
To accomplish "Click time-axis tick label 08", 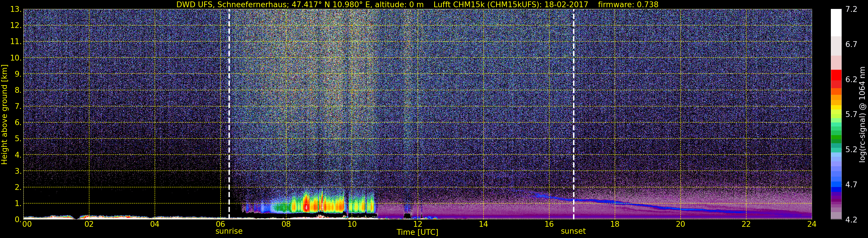I will click(286, 224).
